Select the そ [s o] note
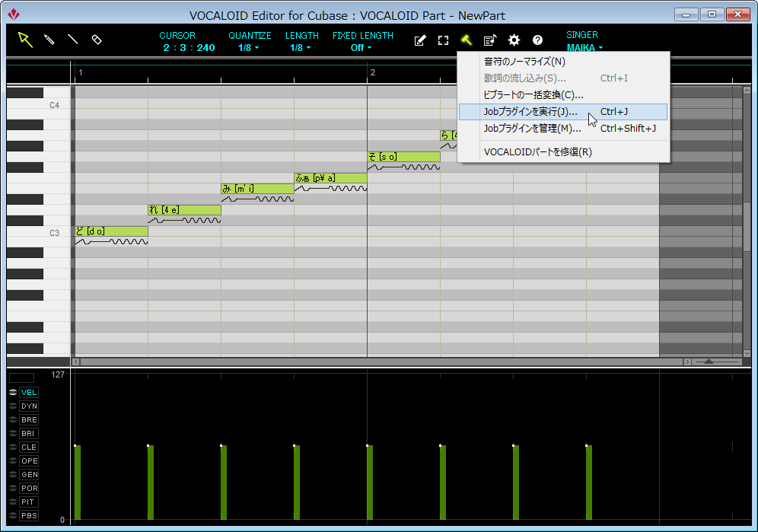758x532 pixels. point(403,157)
